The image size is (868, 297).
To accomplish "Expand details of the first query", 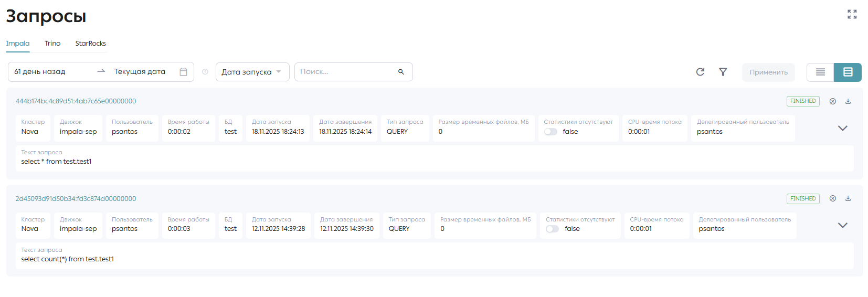I will (x=842, y=128).
